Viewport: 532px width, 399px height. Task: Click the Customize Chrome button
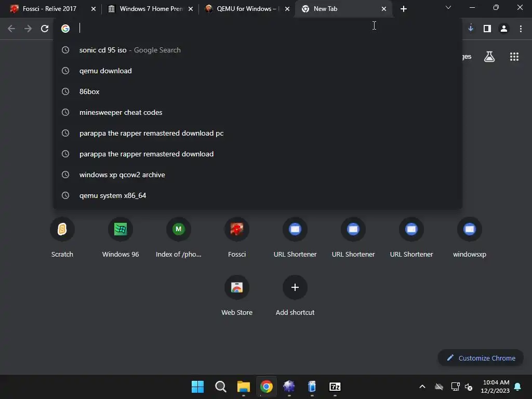click(481, 358)
